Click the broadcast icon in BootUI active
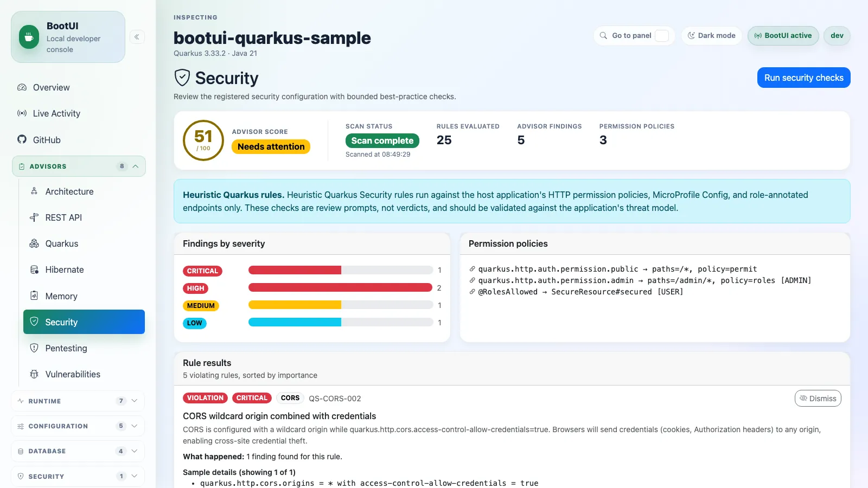This screenshot has width=868, height=488. click(758, 36)
